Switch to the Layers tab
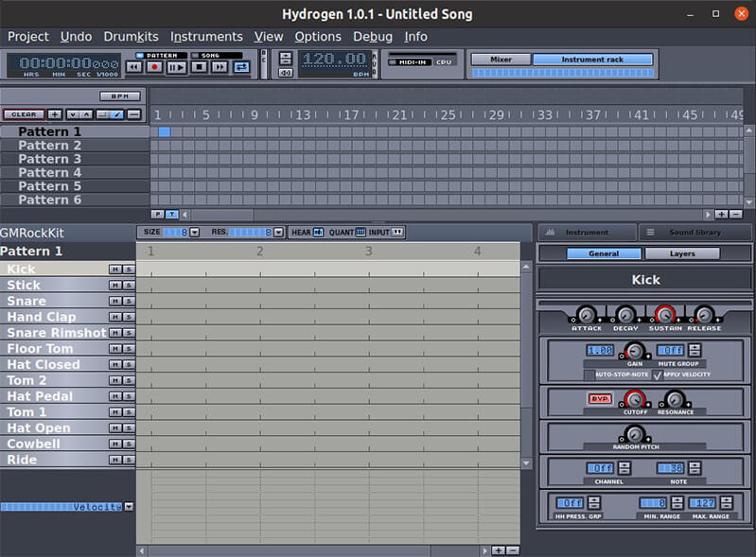The image size is (756, 557). tap(682, 253)
